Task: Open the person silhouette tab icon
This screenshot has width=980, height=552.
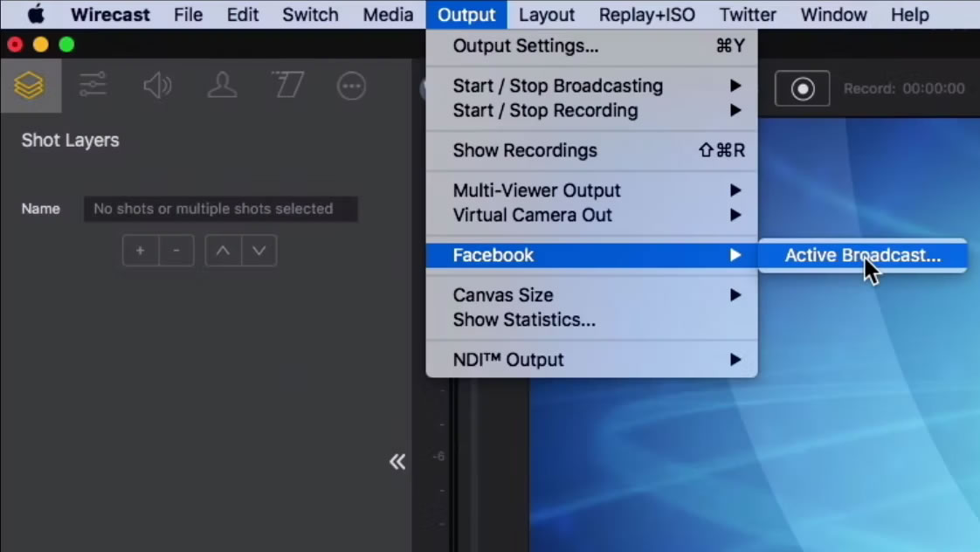Action: click(x=222, y=86)
